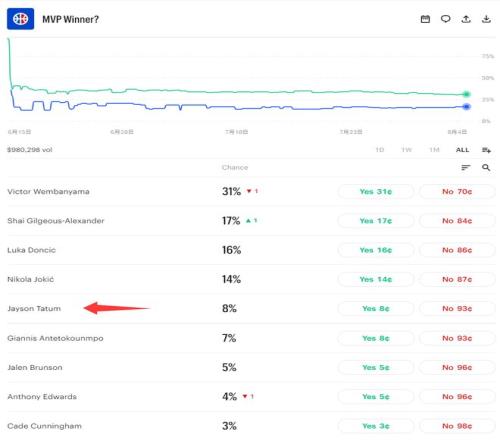Select the 1M time range

coord(434,150)
